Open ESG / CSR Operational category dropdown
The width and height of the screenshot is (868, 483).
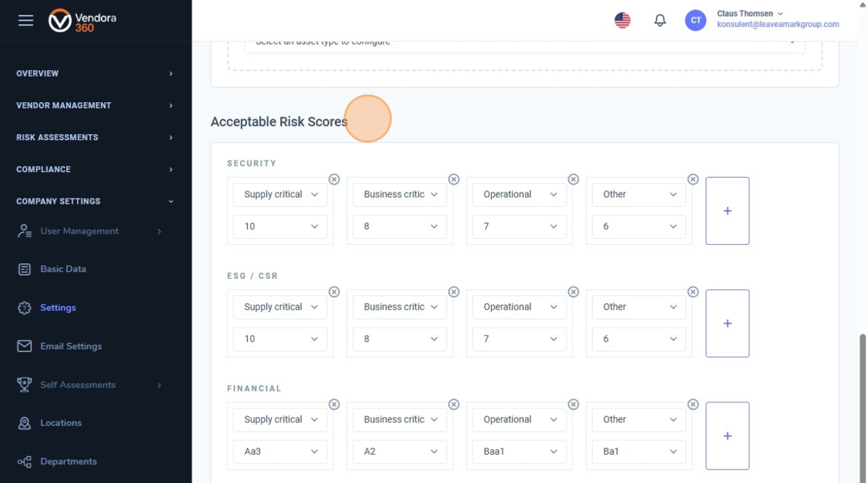519,307
